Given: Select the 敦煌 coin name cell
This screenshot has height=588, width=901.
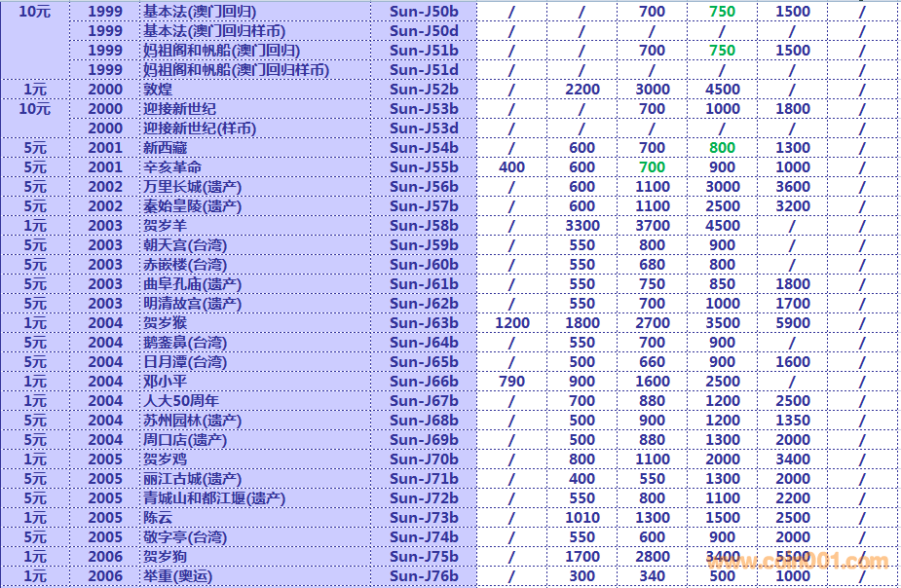Looking at the screenshot, I should click(x=160, y=90).
